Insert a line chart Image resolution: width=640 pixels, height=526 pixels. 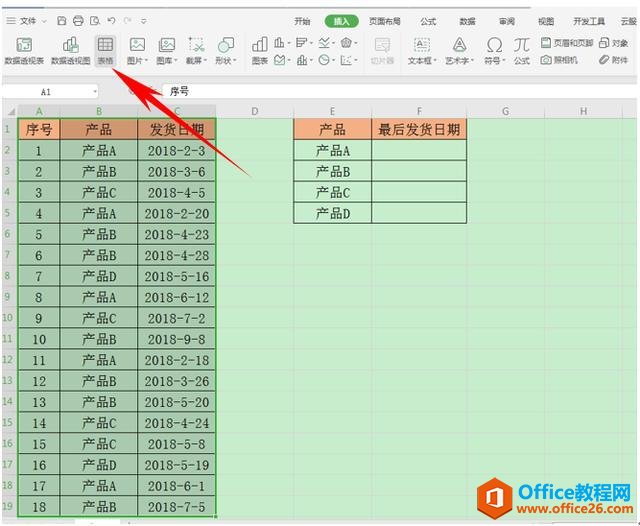click(324, 42)
